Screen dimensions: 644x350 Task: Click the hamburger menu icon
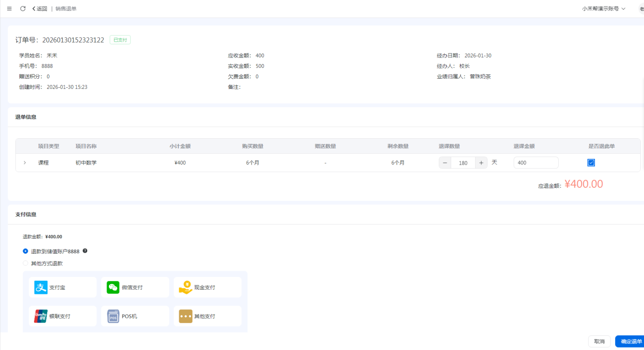click(x=9, y=8)
